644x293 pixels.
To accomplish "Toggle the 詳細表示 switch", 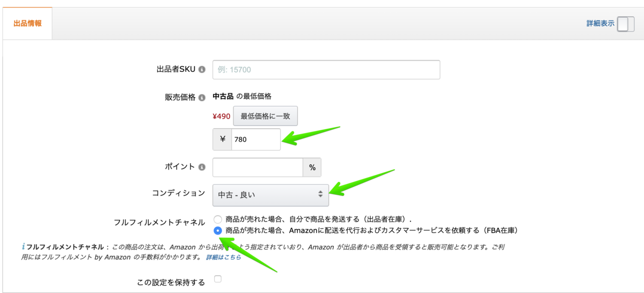I will [626, 24].
